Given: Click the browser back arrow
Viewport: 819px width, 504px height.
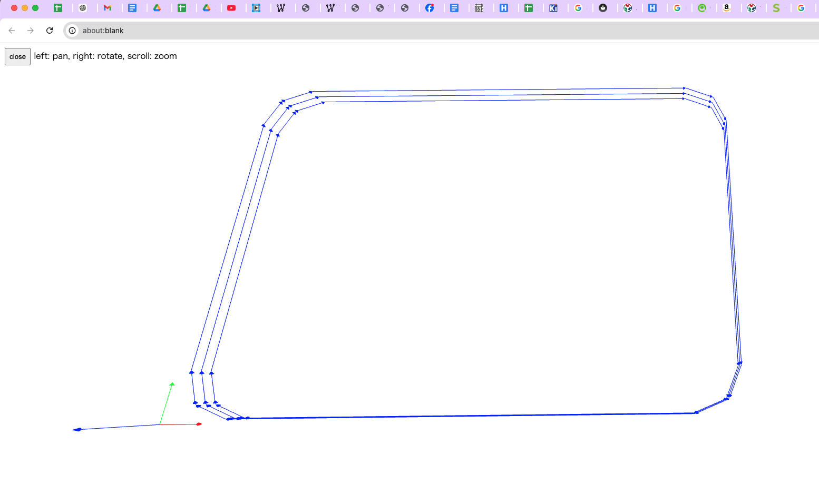Looking at the screenshot, I should pos(12,31).
